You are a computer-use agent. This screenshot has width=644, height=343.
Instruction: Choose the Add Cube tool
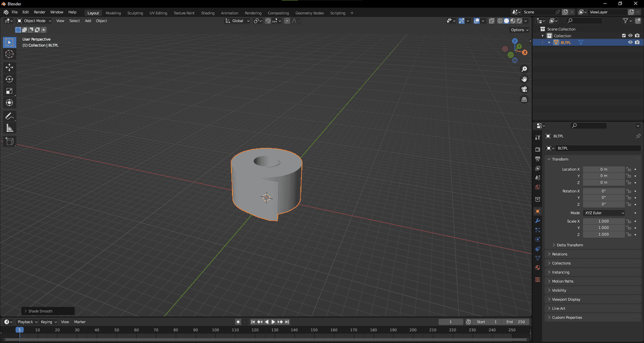pyautogui.click(x=10, y=141)
